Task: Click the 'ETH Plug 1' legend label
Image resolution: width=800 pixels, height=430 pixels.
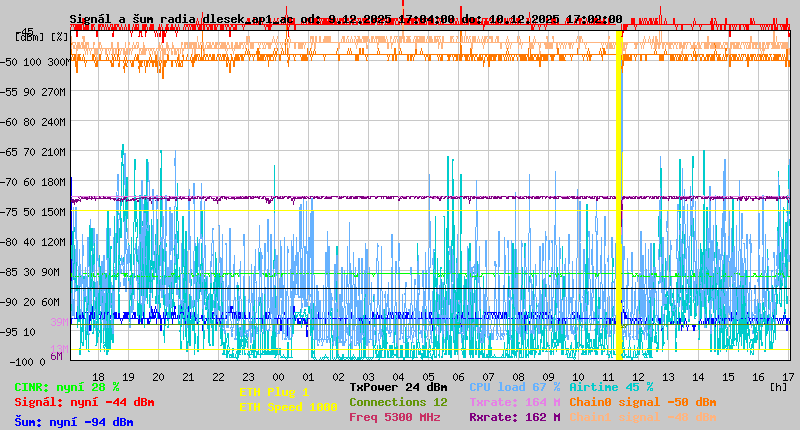Action: pyautogui.click(x=274, y=392)
